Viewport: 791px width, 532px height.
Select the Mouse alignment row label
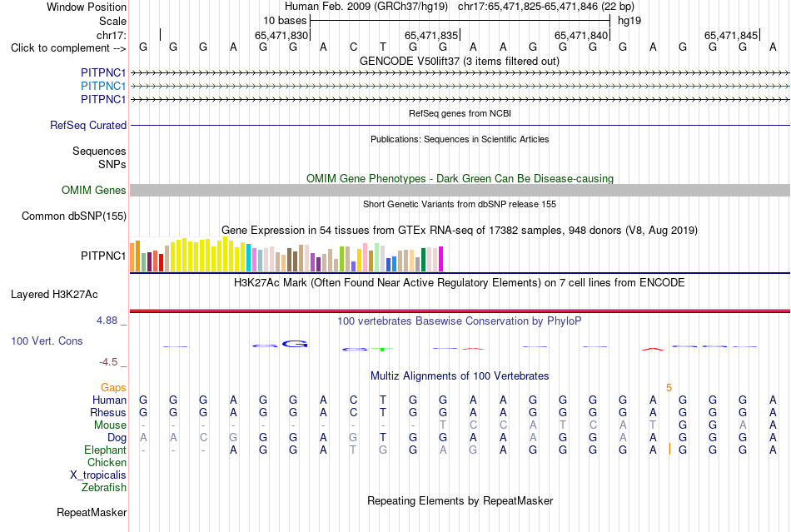[110, 425]
